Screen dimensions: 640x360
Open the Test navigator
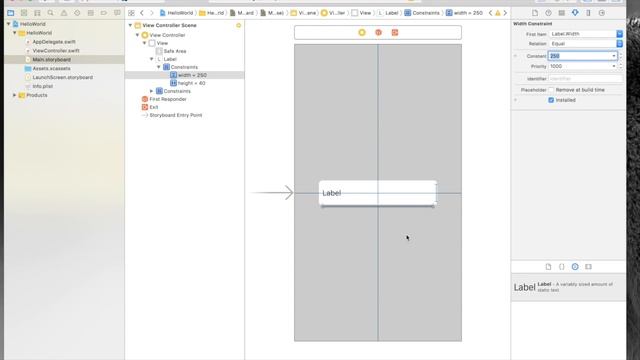coord(77,13)
